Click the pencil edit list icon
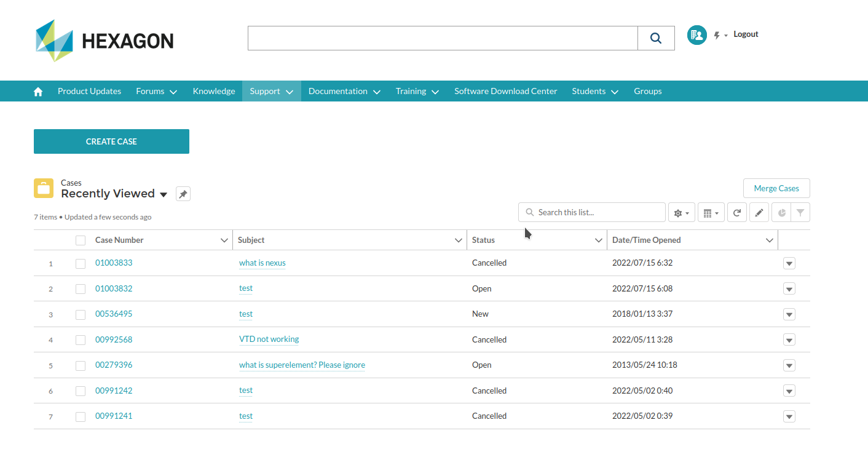 tap(759, 212)
